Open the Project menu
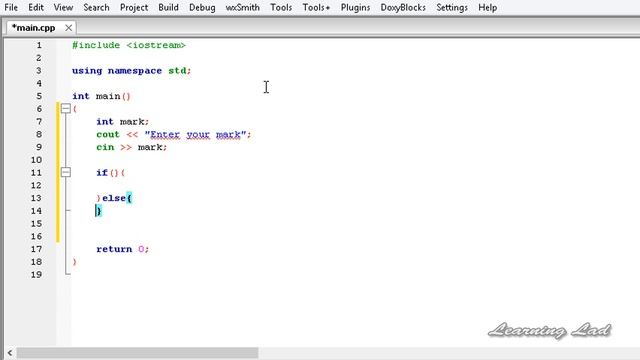The image size is (640, 360). pos(134,7)
